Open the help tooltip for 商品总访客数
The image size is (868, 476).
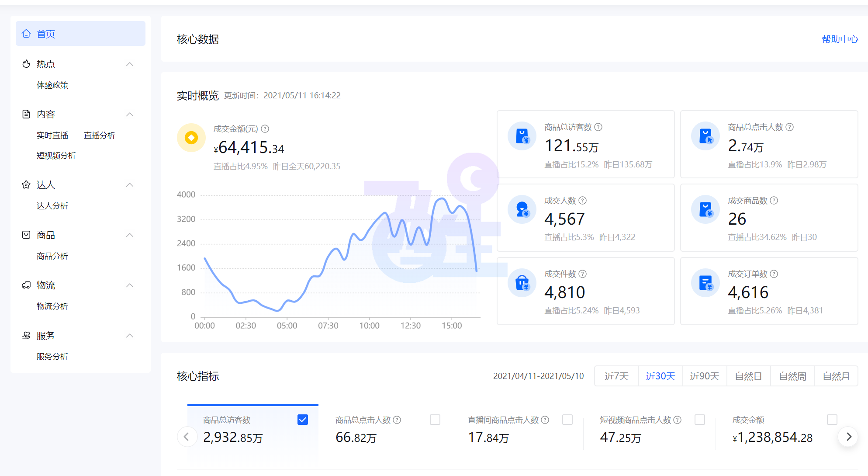[599, 127]
